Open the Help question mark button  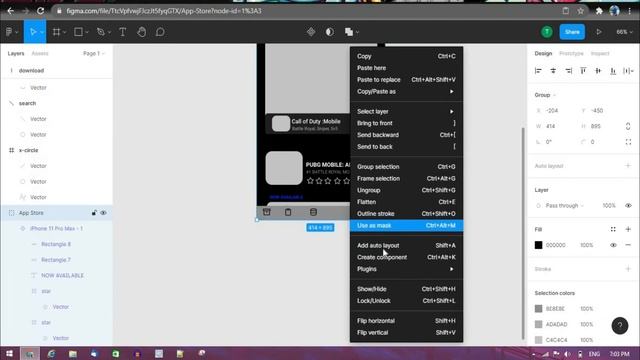click(x=620, y=326)
